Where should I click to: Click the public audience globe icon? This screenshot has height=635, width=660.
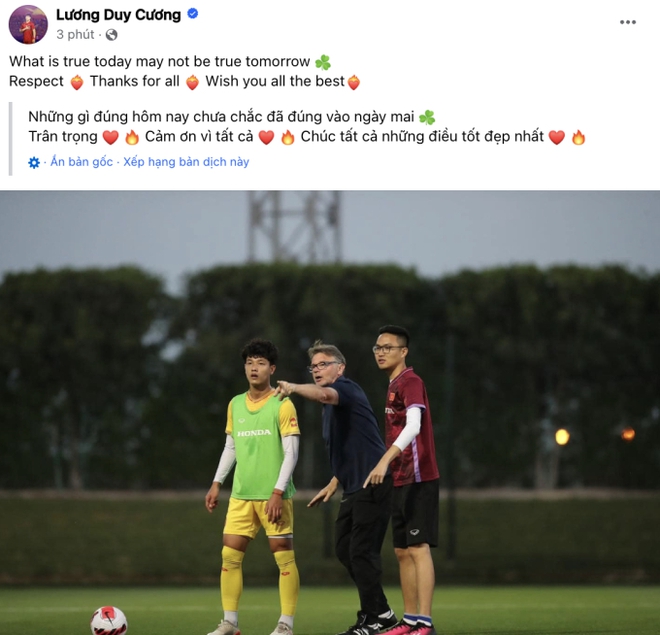112,34
